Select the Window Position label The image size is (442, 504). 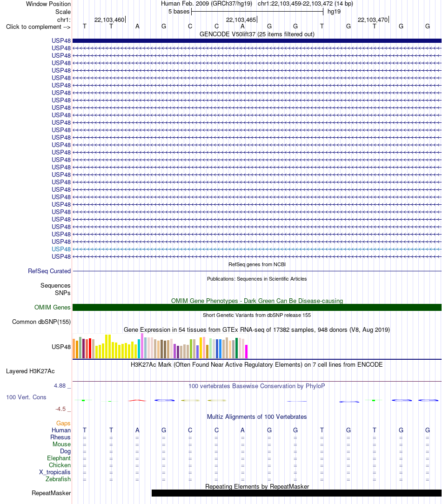click(x=48, y=4)
